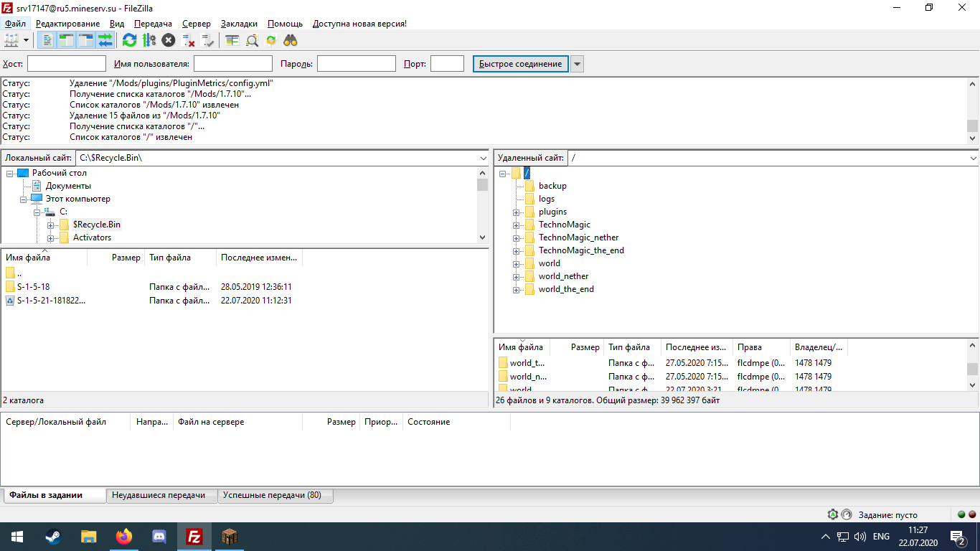Click into the Имя пользователя field
The height and width of the screenshot is (551, 980).
click(233, 64)
